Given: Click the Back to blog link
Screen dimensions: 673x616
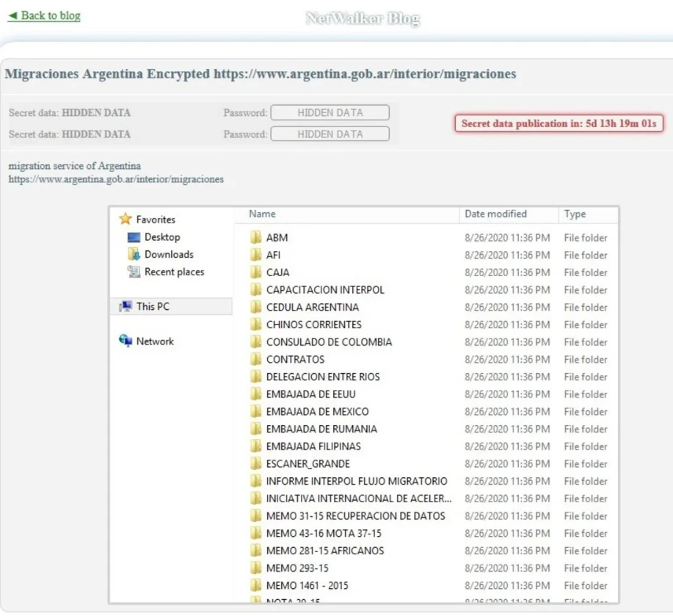Looking at the screenshot, I should (44, 15).
